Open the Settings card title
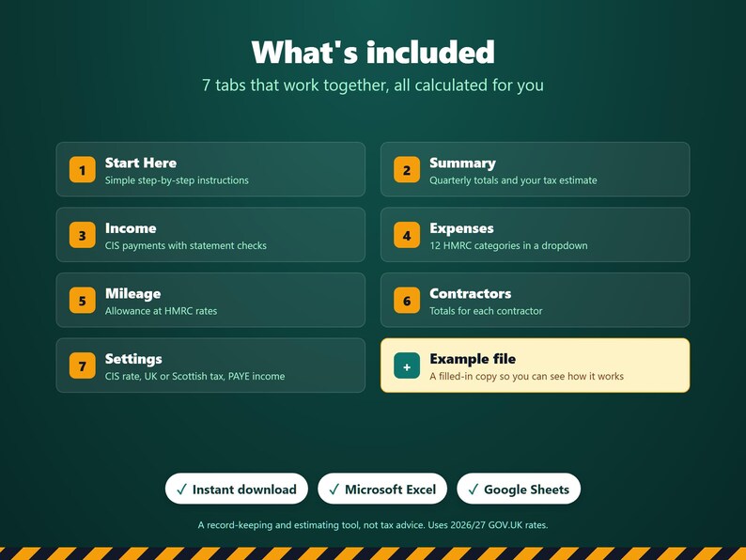This screenshot has height=560, width=746. point(133,359)
